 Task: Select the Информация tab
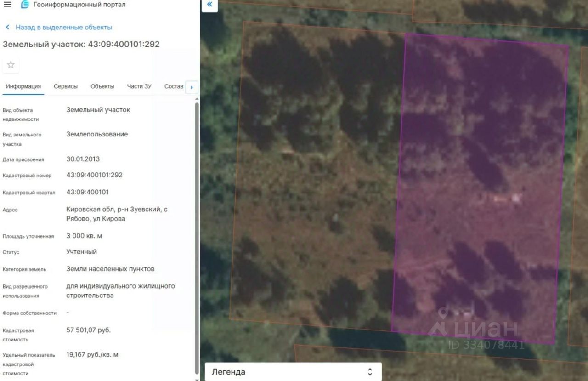click(x=23, y=86)
